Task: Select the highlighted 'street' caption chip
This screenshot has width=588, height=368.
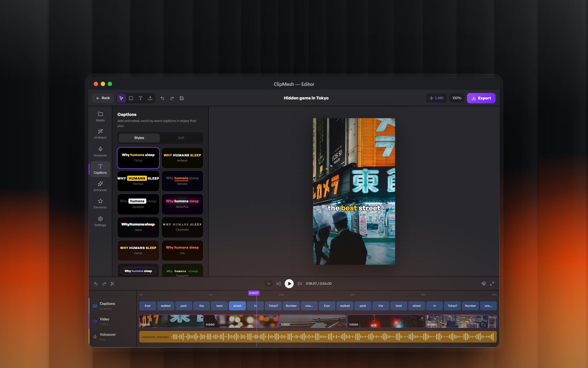Action: [237, 306]
